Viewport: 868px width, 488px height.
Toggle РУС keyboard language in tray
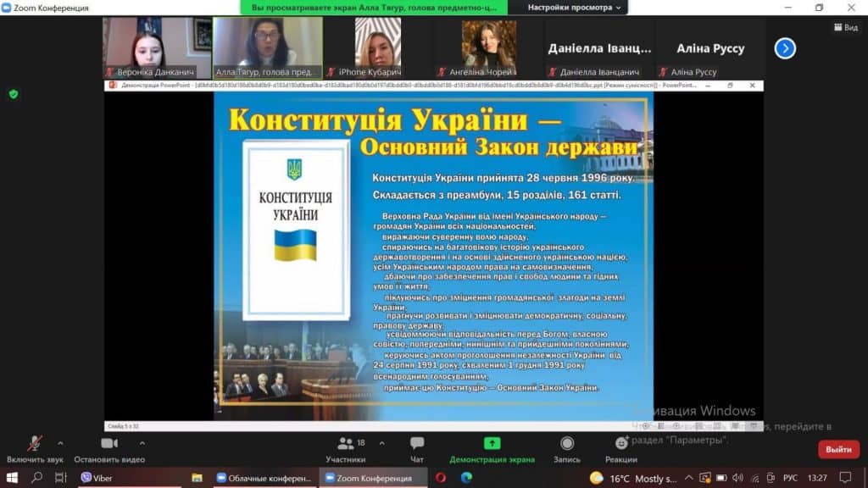tap(790, 478)
